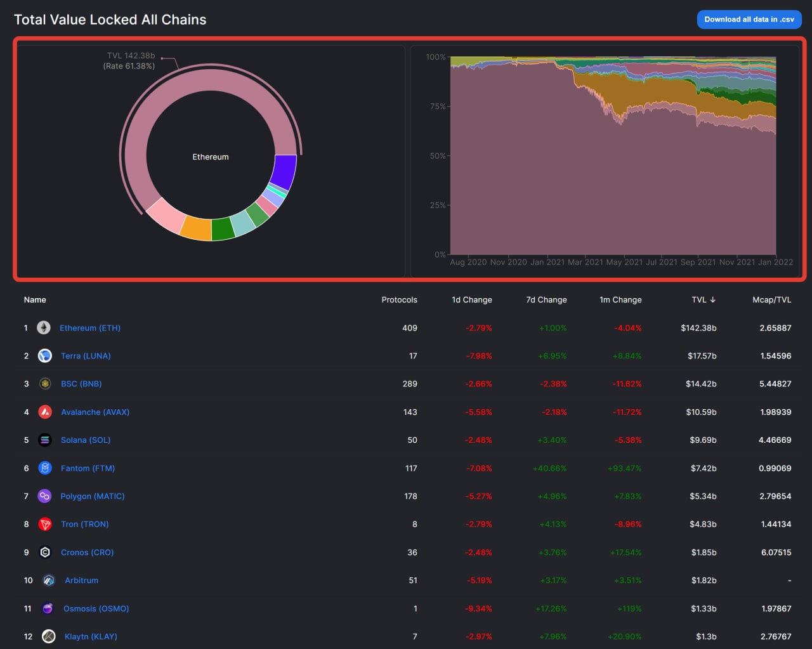
Task: Sort table by 7d Change column
Action: (546, 299)
